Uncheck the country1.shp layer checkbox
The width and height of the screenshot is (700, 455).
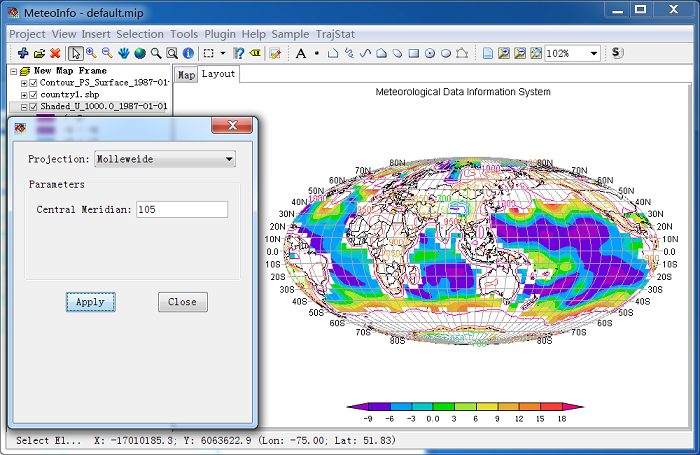(x=33, y=95)
